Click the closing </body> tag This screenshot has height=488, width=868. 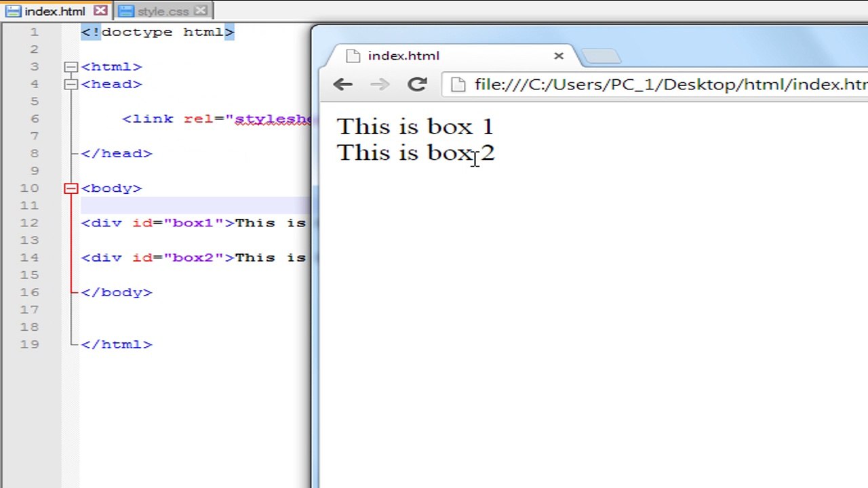tap(117, 292)
